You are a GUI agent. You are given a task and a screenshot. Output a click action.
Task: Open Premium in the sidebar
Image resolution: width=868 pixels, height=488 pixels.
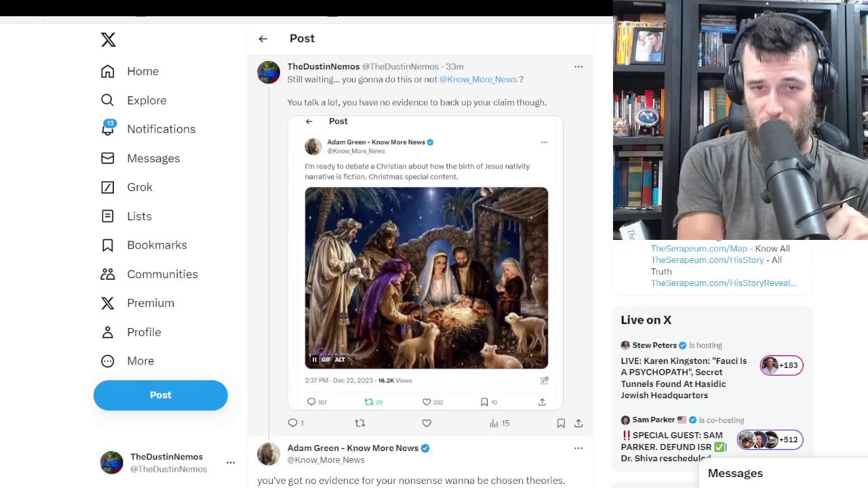click(138, 303)
